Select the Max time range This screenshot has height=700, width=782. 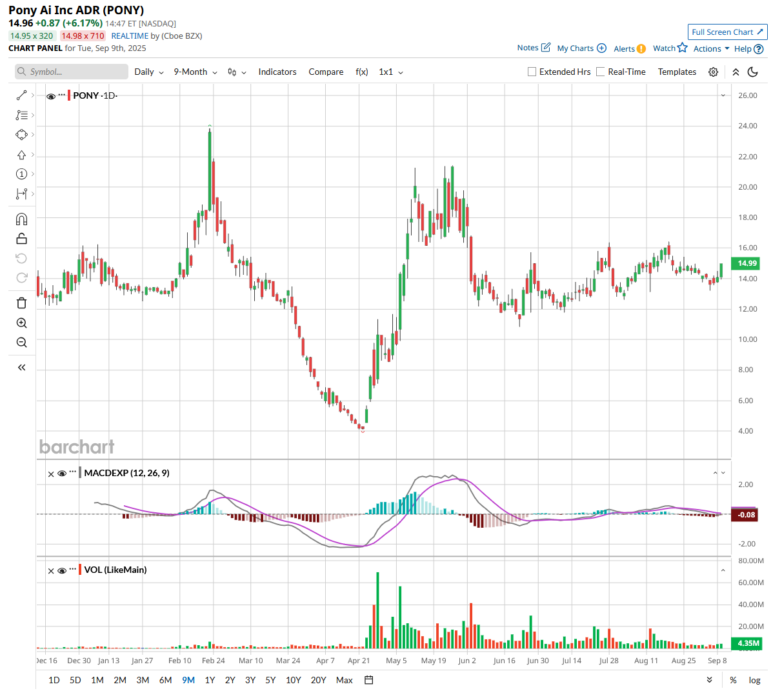[345, 680]
